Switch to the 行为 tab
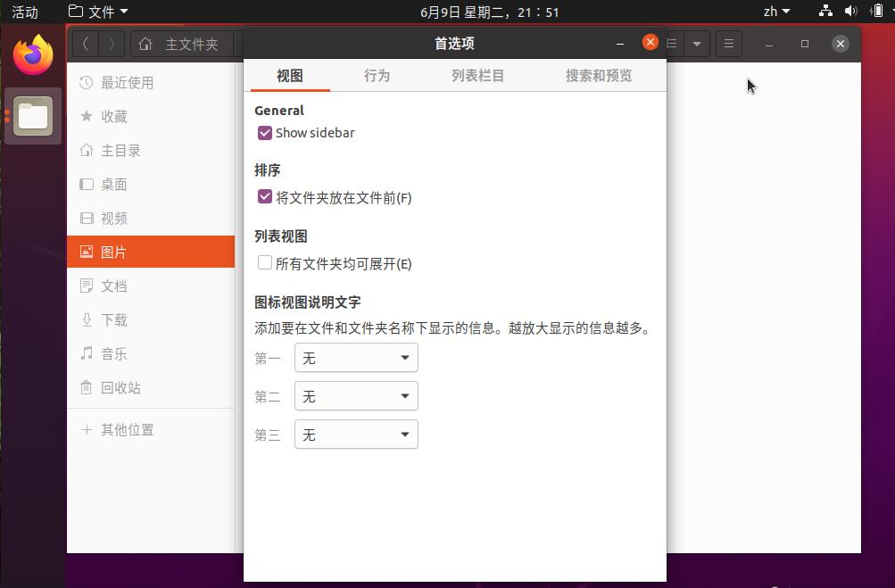Screen dimensions: 895x588 pyautogui.click(x=377, y=76)
